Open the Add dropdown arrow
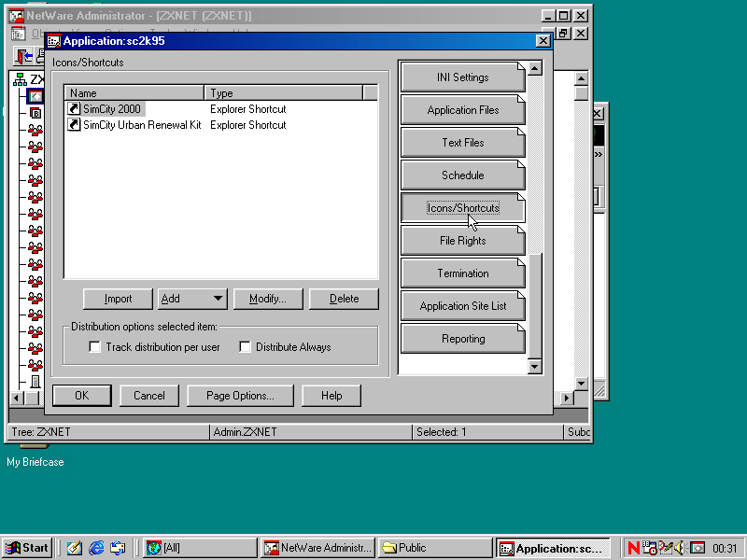This screenshot has width=747, height=560. click(x=218, y=299)
